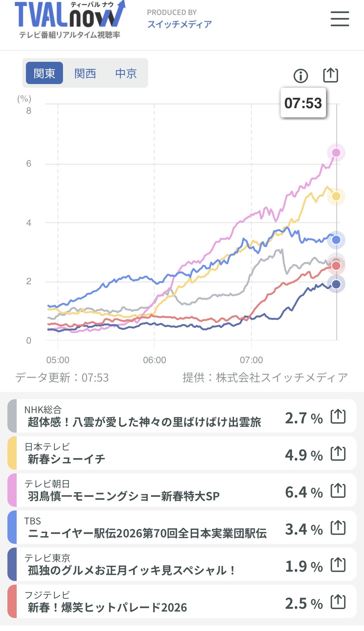Click the chart info icon
The image size is (364, 631).
pos(300,76)
